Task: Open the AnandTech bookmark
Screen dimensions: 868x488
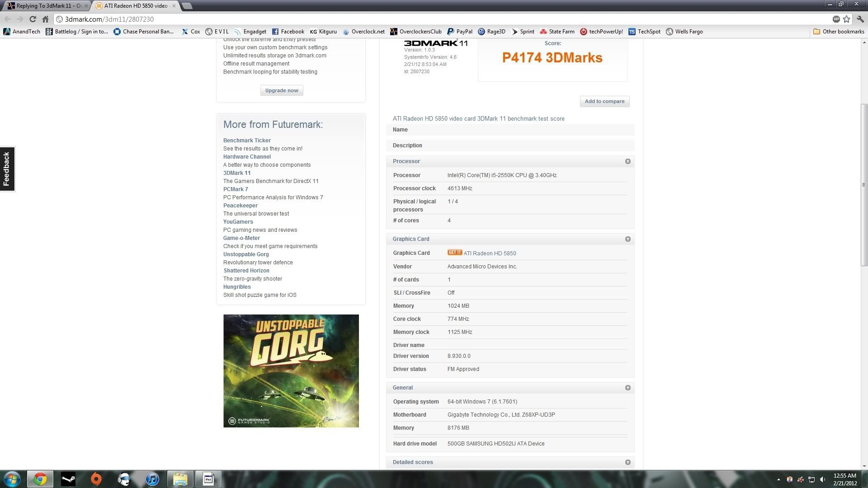Action: click(22, 32)
